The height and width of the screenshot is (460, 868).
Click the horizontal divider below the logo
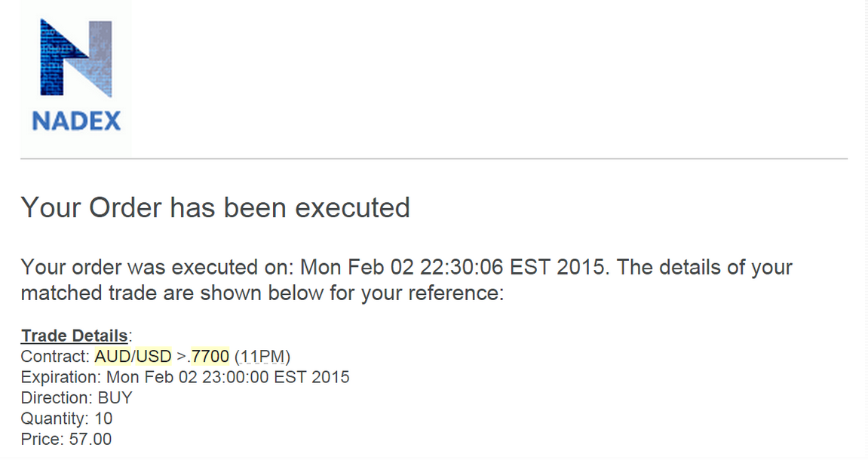point(434,159)
